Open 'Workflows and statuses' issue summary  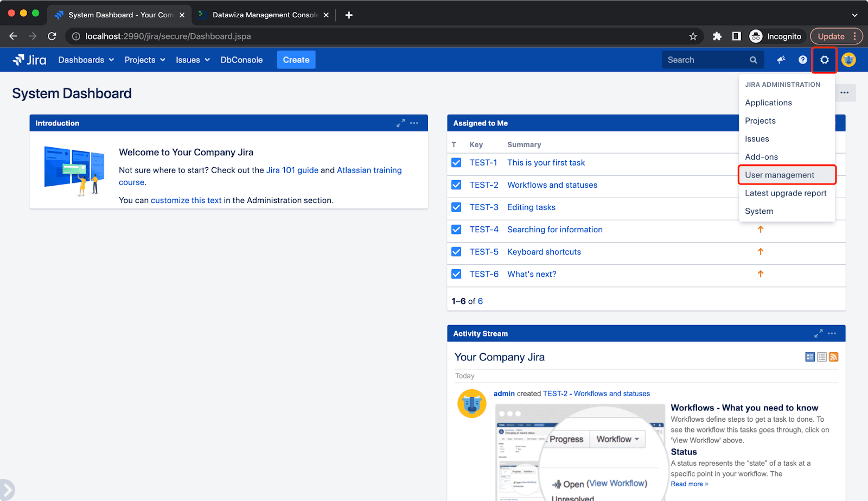(552, 185)
